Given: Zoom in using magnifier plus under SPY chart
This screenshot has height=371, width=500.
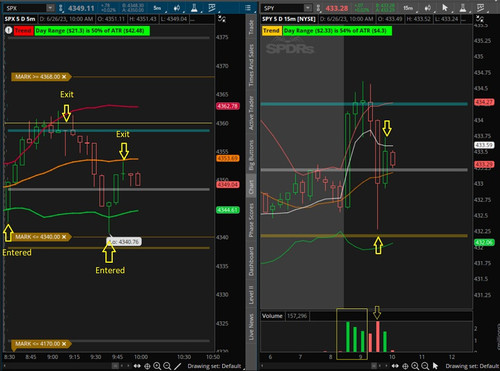Looking at the screenshot, I should tap(415, 366).
